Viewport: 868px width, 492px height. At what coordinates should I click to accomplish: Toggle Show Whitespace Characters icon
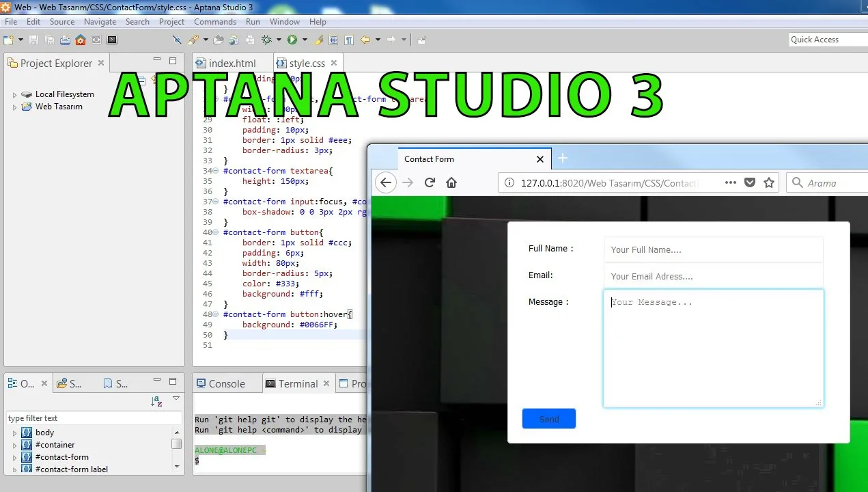(349, 40)
